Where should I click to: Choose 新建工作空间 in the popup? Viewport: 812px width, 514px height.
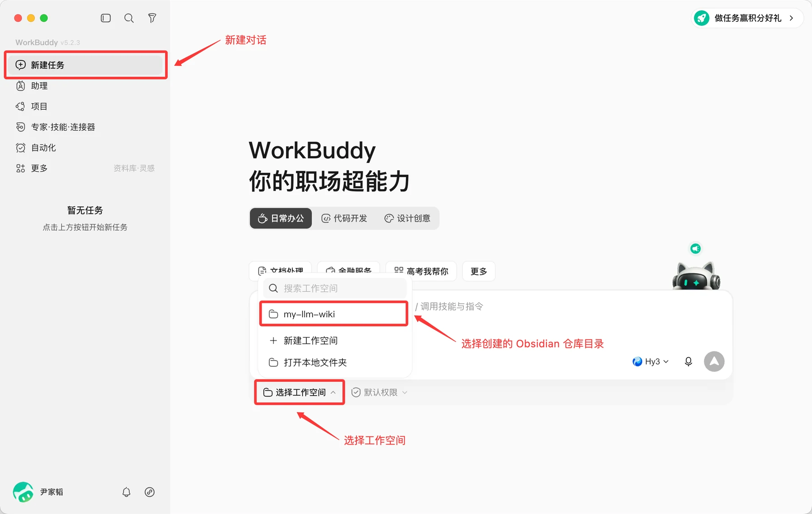[335, 341]
